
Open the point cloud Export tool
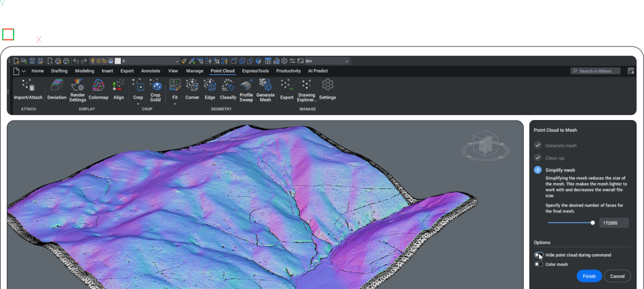click(286, 90)
